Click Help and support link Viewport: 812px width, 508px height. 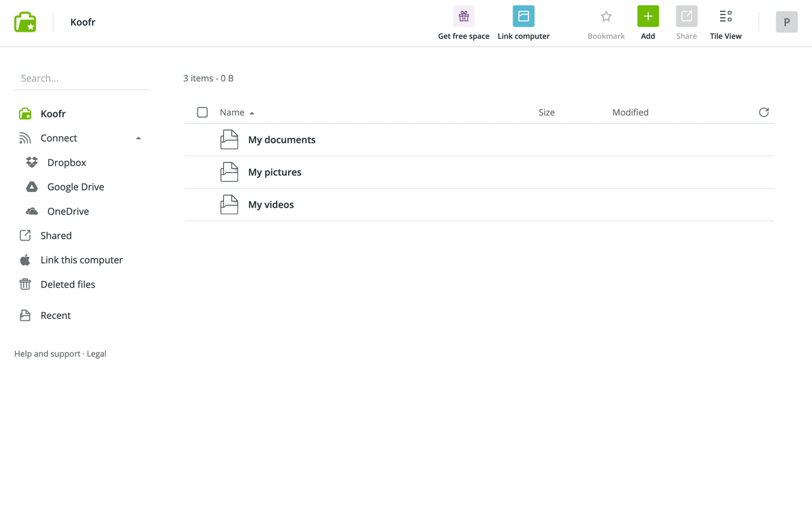point(47,354)
